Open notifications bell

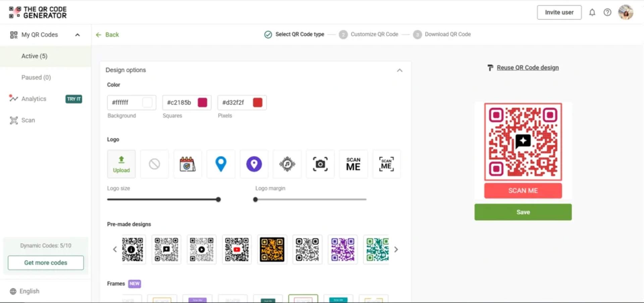click(592, 12)
